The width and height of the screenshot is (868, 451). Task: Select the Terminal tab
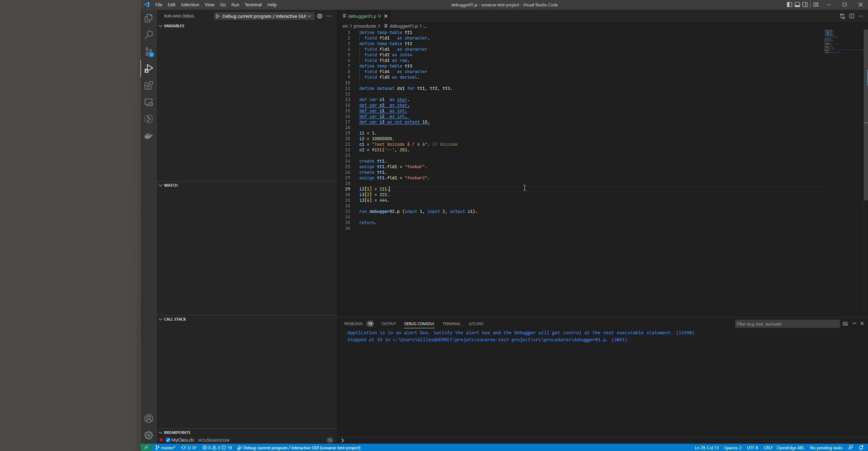[451, 324]
